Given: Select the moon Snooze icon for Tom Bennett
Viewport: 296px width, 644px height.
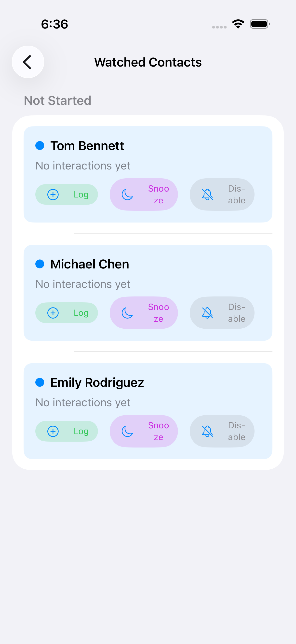Looking at the screenshot, I should pos(127,195).
